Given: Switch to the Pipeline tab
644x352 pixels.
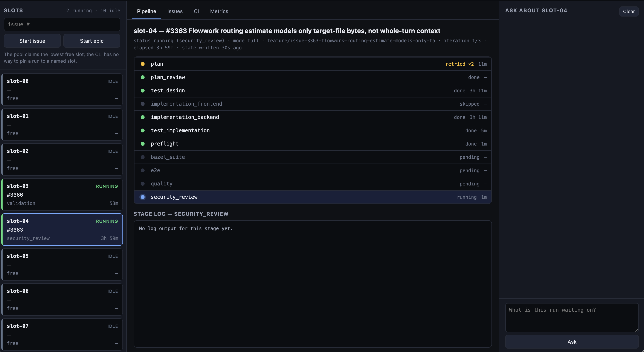Looking at the screenshot, I should [x=147, y=11].
